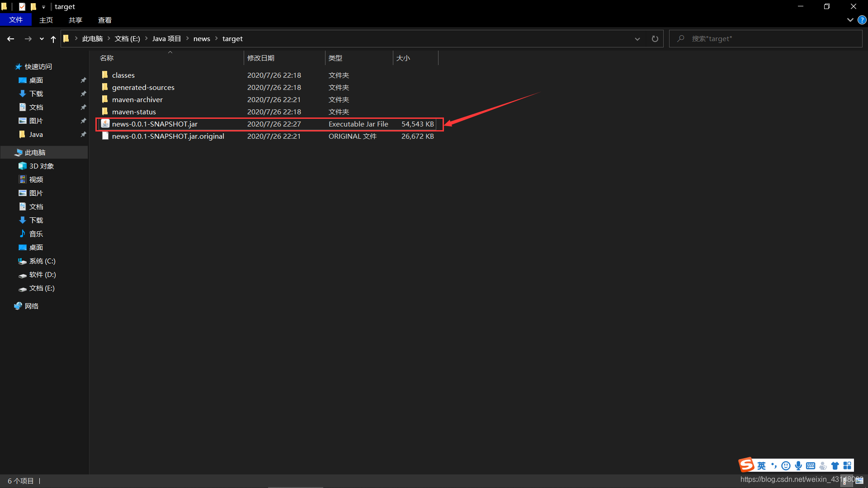Click 快速访问 in the navigation pane
This screenshot has width=868, height=488.
38,66
